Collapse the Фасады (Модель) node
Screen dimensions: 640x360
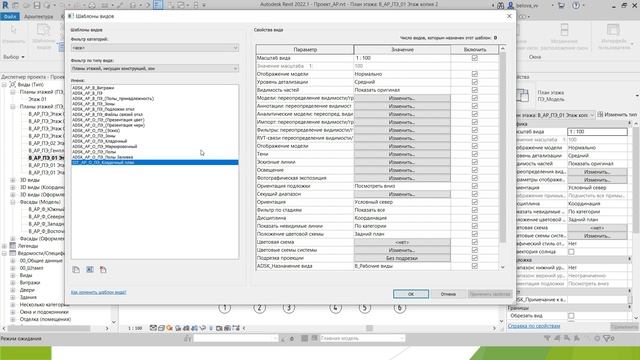[13, 202]
